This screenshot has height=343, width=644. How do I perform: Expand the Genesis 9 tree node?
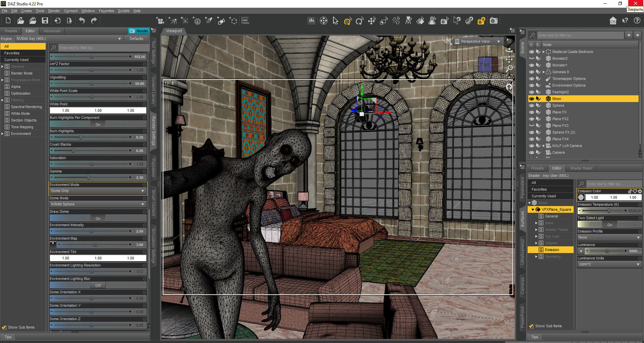click(x=543, y=72)
